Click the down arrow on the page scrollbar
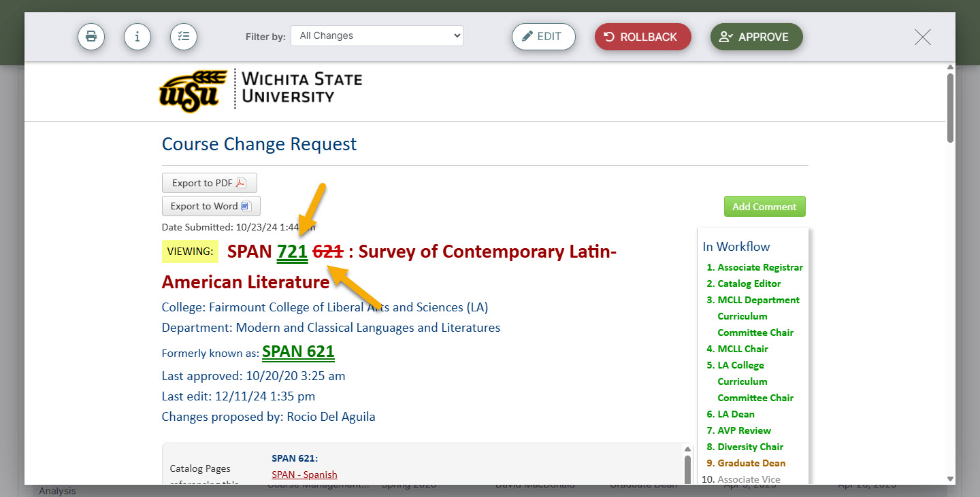 pos(950,479)
